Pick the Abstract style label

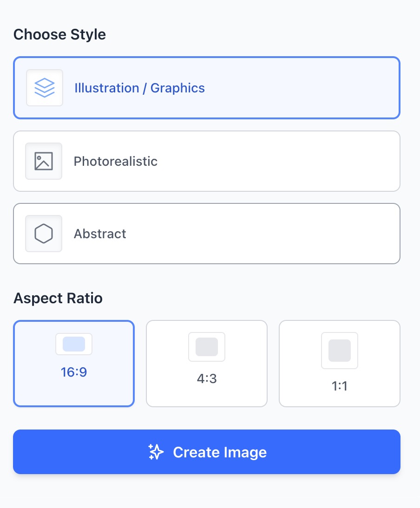(x=100, y=234)
